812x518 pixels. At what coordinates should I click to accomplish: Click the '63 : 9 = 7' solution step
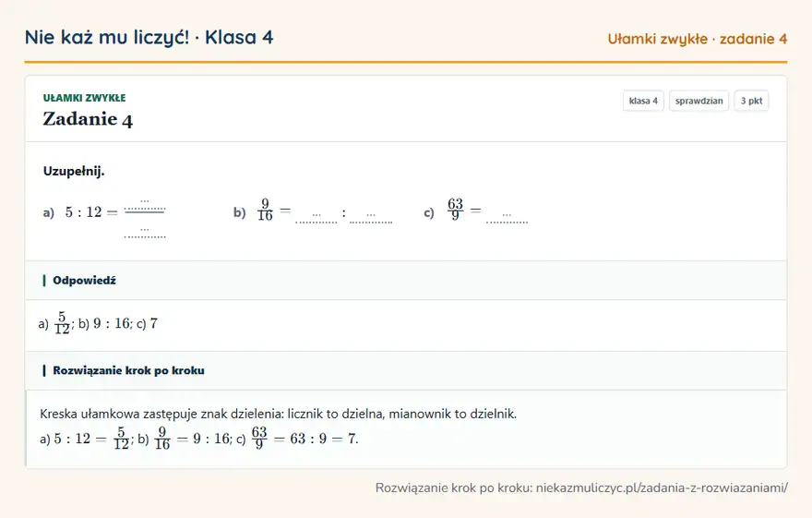tap(323, 439)
